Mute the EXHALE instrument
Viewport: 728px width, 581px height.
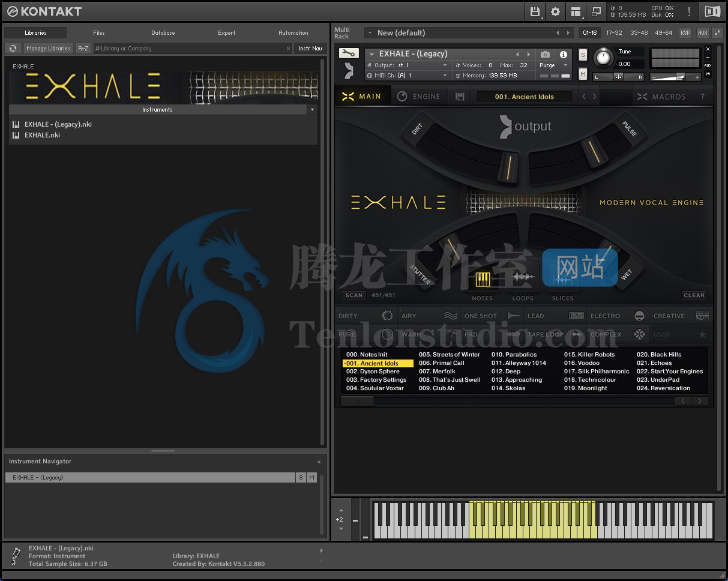click(x=583, y=74)
